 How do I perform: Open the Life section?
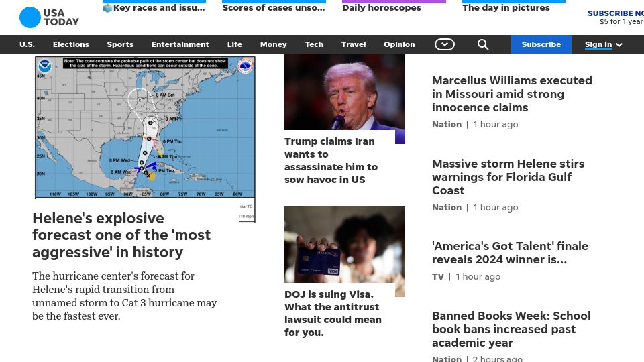tap(235, 44)
